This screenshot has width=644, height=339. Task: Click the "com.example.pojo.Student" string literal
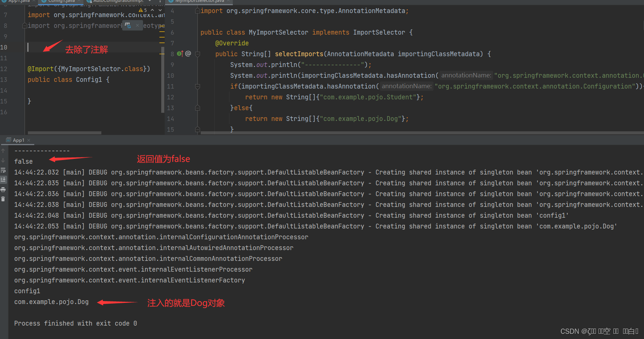click(368, 97)
